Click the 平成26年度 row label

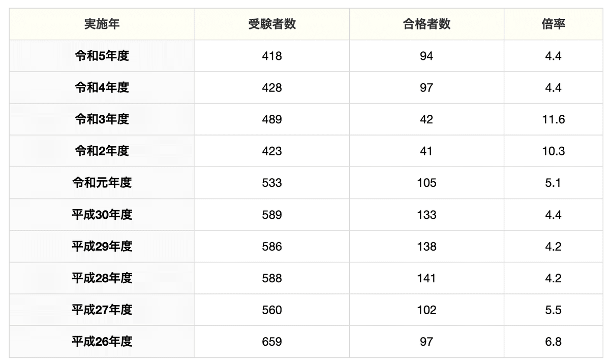102,342
